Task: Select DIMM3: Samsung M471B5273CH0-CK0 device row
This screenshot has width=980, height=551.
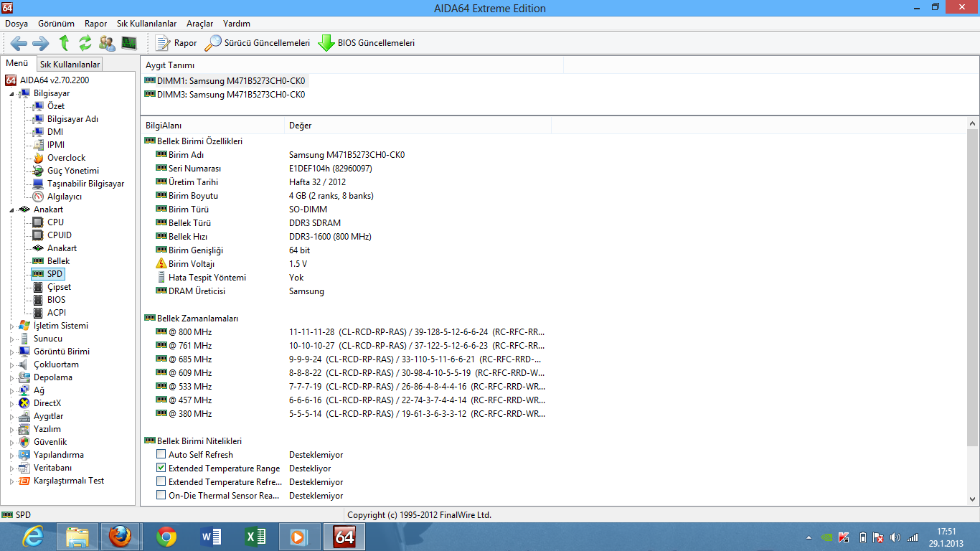Action: [x=225, y=95]
